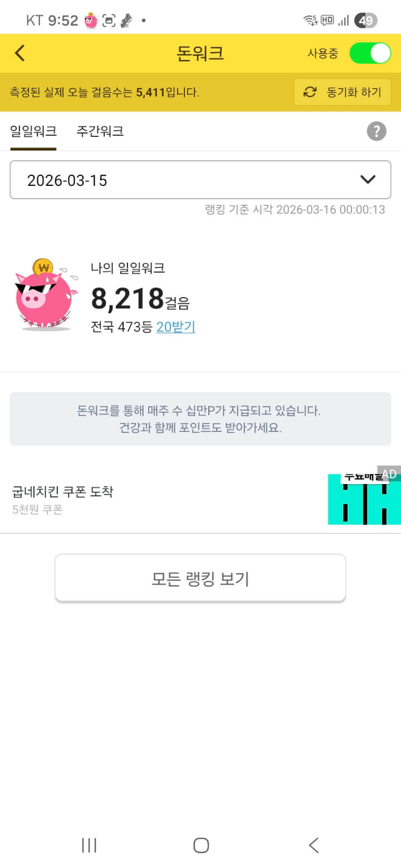Click the 20받기 reward link
The height and width of the screenshot is (868, 401).
pos(175,327)
